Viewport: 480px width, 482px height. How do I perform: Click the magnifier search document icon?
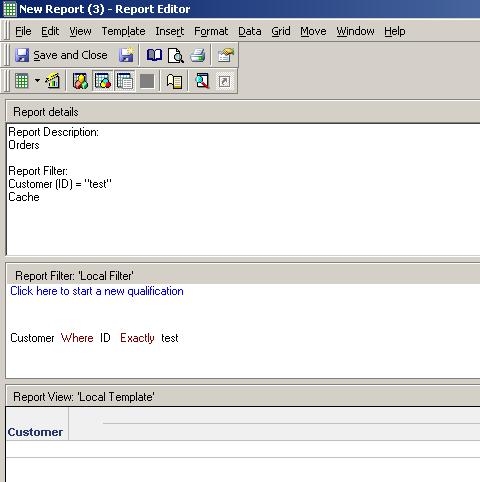202,81
